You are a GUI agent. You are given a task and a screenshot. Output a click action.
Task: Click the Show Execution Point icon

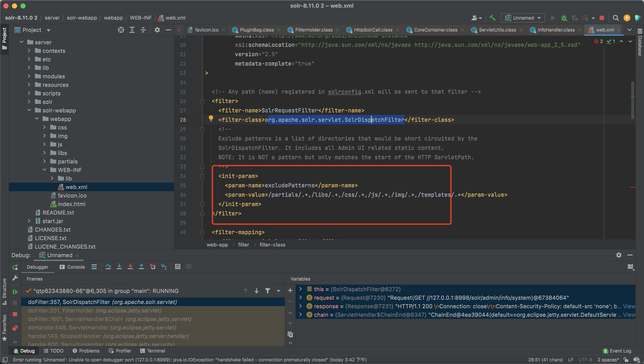94,267
